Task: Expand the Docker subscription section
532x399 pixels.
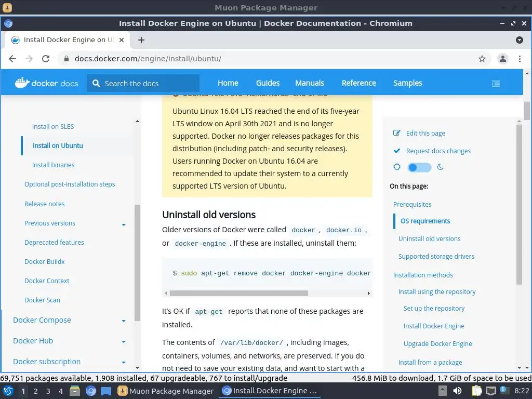Action: (x=124, y=363)
